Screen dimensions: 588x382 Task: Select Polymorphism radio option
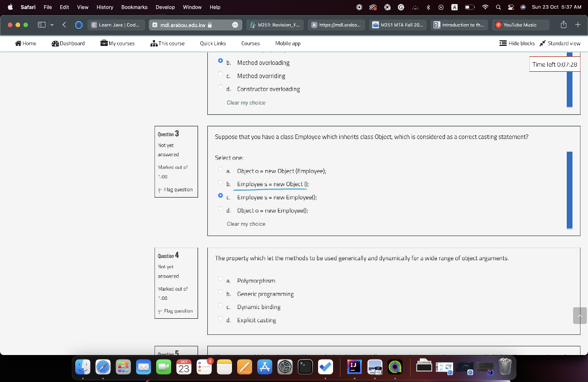[220, 279]
